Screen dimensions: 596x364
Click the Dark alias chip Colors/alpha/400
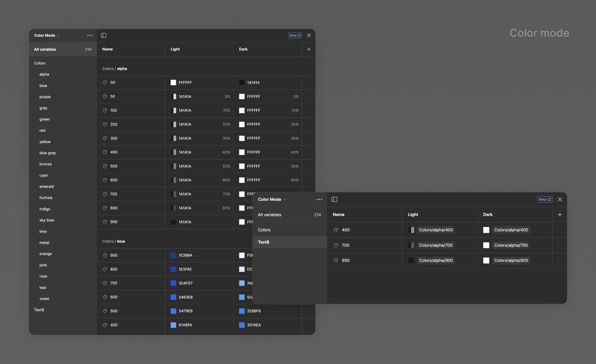pyautogui.click(x=511, y=230)
